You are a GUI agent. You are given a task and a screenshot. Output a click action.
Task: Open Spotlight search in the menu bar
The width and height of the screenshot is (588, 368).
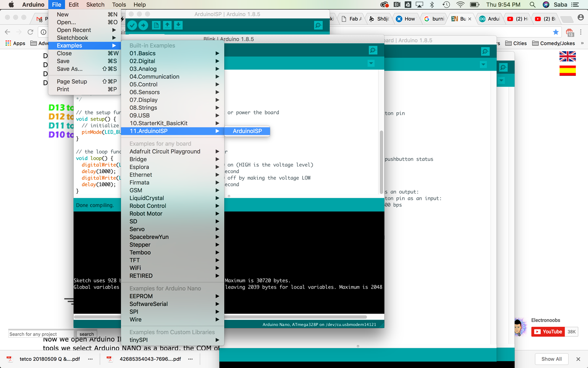click(533, 5)
